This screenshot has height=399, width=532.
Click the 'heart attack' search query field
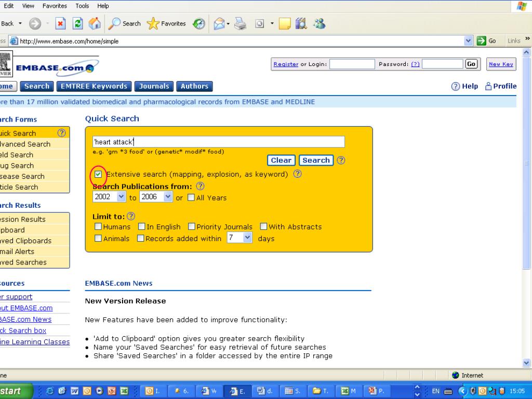[x=219, y=142]
